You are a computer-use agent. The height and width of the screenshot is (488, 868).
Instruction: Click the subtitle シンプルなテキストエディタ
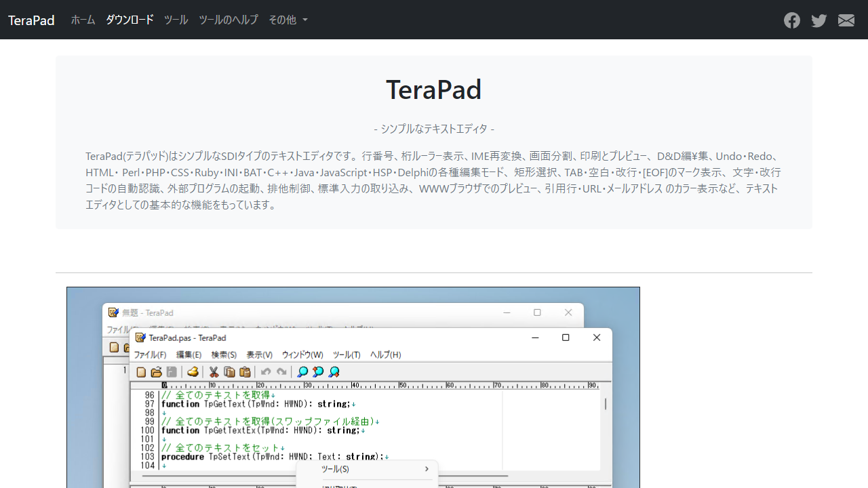click(434, 129)
